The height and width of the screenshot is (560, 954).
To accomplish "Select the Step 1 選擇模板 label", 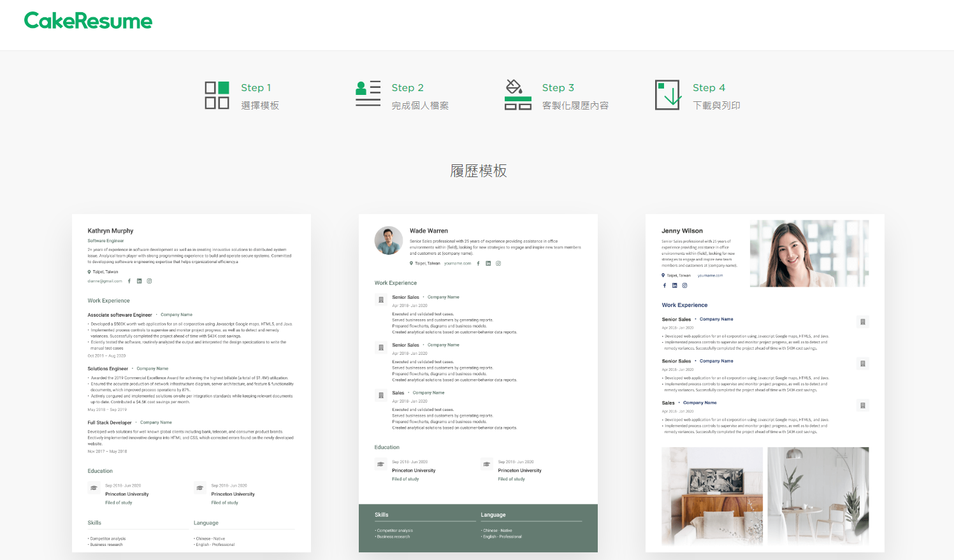I will pos(260,105).
